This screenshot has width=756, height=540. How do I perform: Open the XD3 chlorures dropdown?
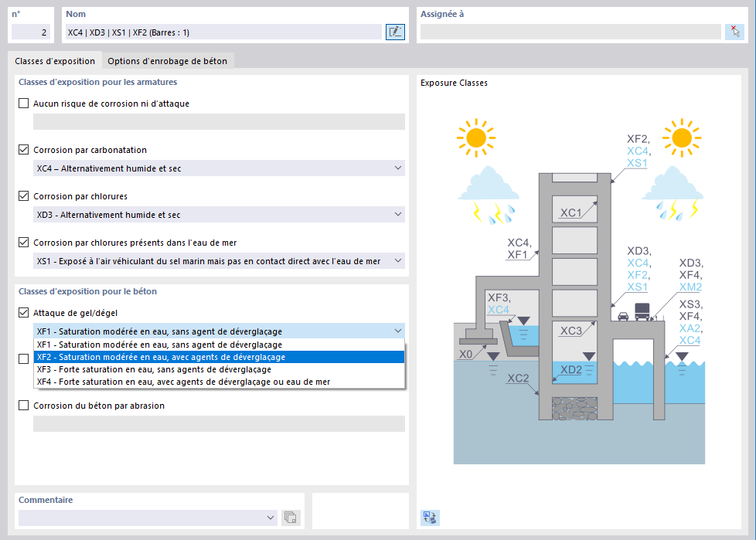[219, 214]
